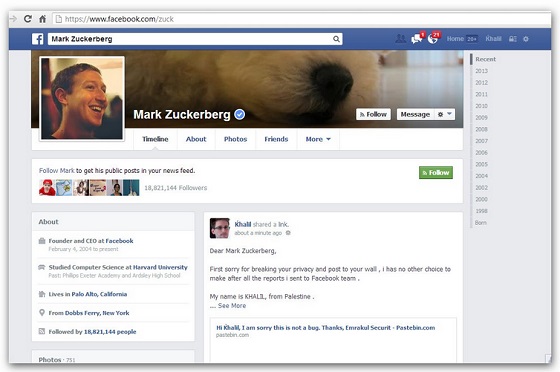Open the gear dropdown beside Message
Image resolution: width=560 pixels, height=372 pixels.
click(444, 114)
